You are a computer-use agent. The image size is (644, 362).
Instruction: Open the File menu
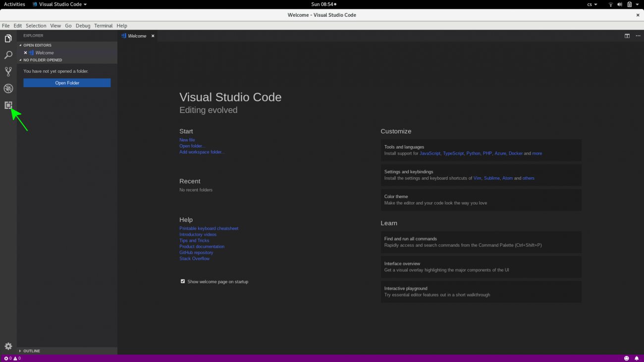[6, 26]
